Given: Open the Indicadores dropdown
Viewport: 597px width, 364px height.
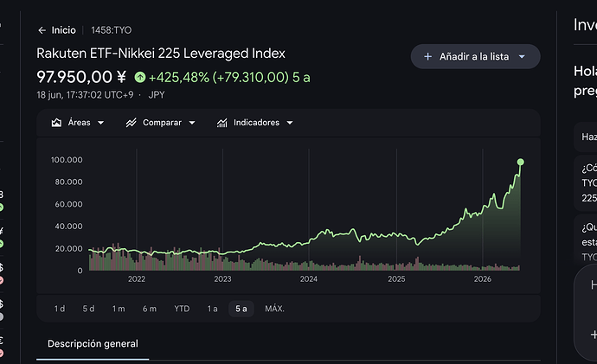Looking at the screenshot, I should coord(255,123).
